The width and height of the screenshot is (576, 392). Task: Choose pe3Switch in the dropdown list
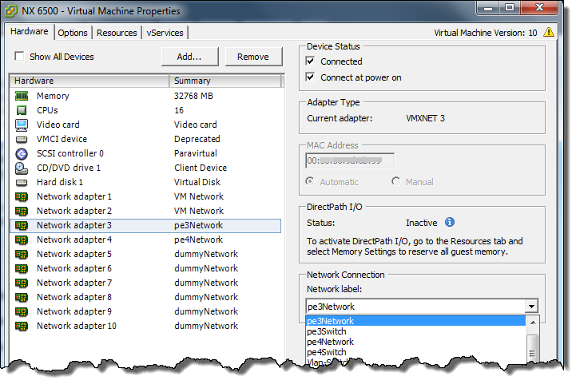(416, 331)
